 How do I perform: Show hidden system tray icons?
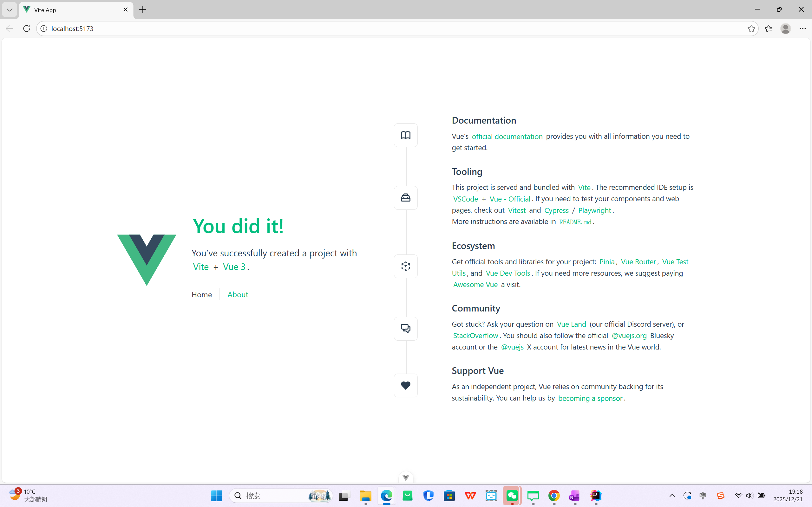pos(672,496)
